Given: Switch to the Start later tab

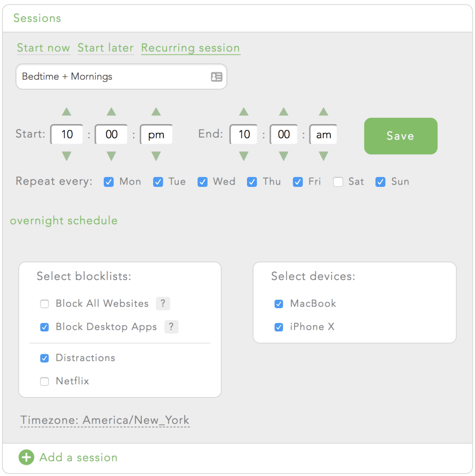Looking at the screenshot, I should (106, 48).
